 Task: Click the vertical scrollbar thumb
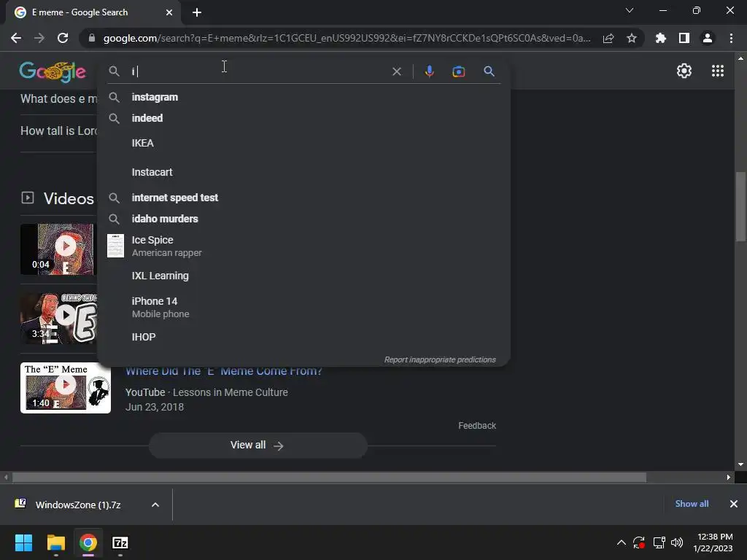coord(740,207)
